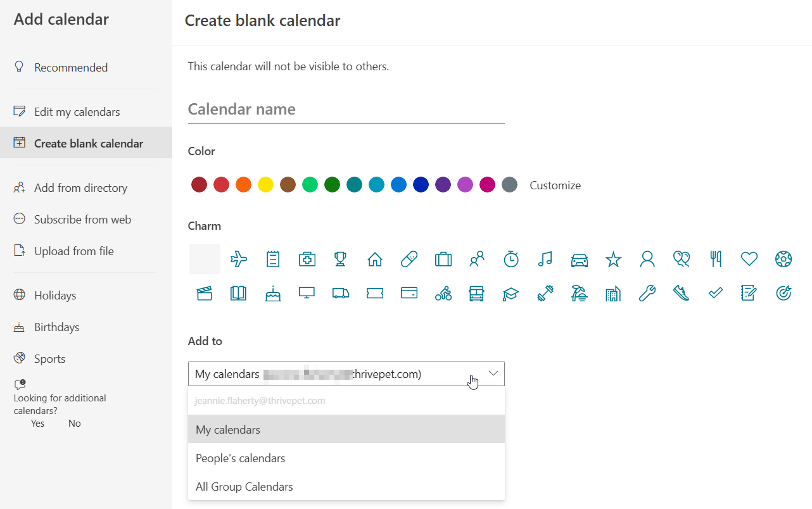Choose the trophy charm icon
The height and width of the screenshot is (509, 812).
click(341, 259)
